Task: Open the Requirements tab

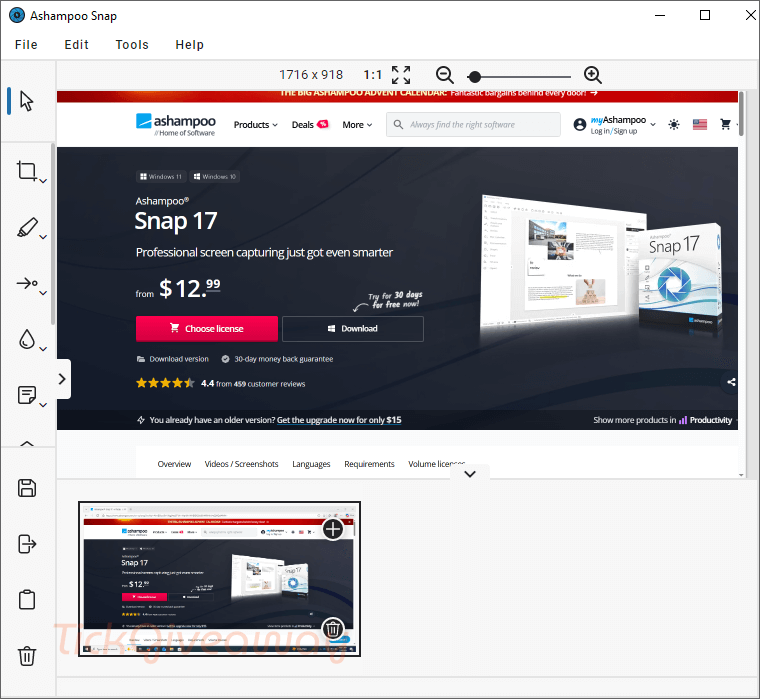Action: click(x=369, y=464)
